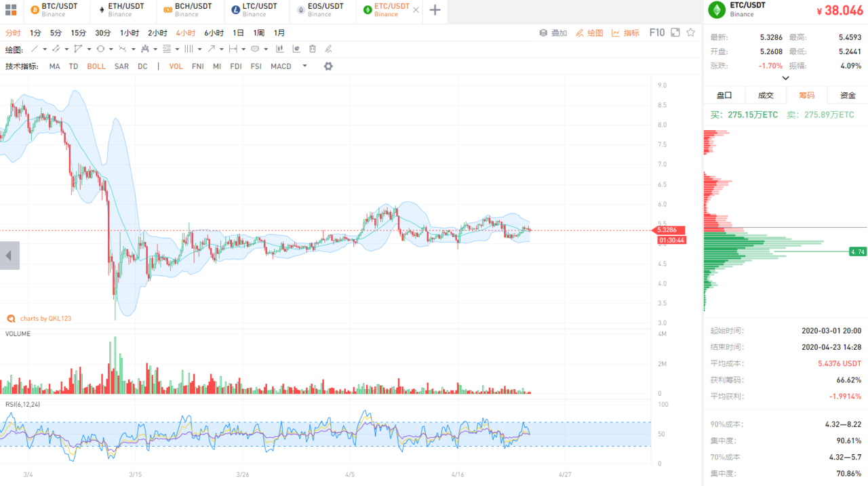The image size is (868, 486).
Task: Toggle the 指标 indicators bar
Action: click(x=625, y=33)
